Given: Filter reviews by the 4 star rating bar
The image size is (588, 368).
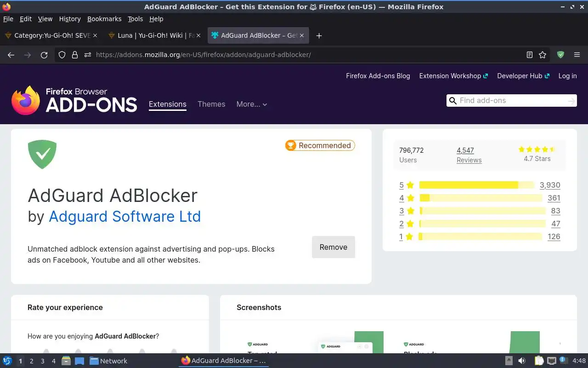Looking at the screenshot, I should click(x=481, y=198).
